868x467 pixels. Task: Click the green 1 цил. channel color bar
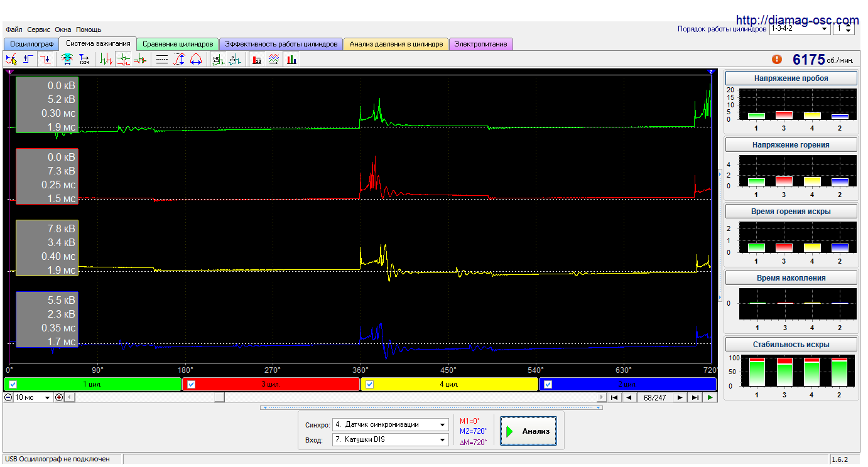click(x=94, y=384)
